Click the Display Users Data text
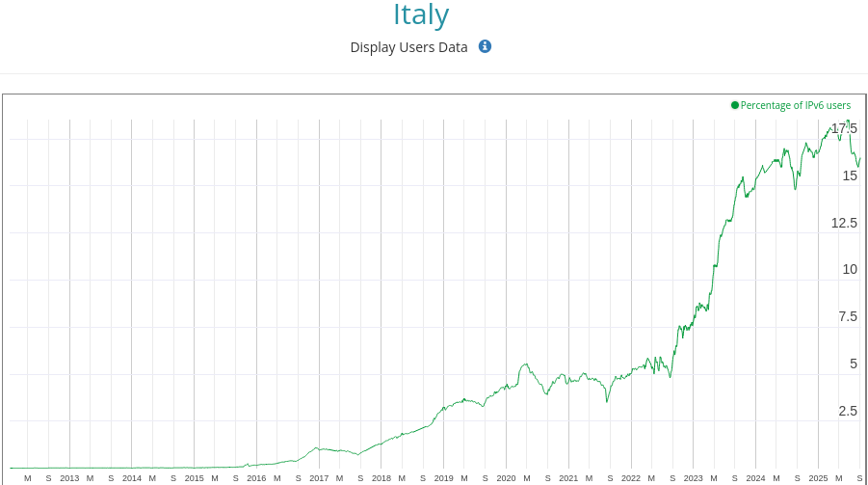 click(x=408, y=46)
